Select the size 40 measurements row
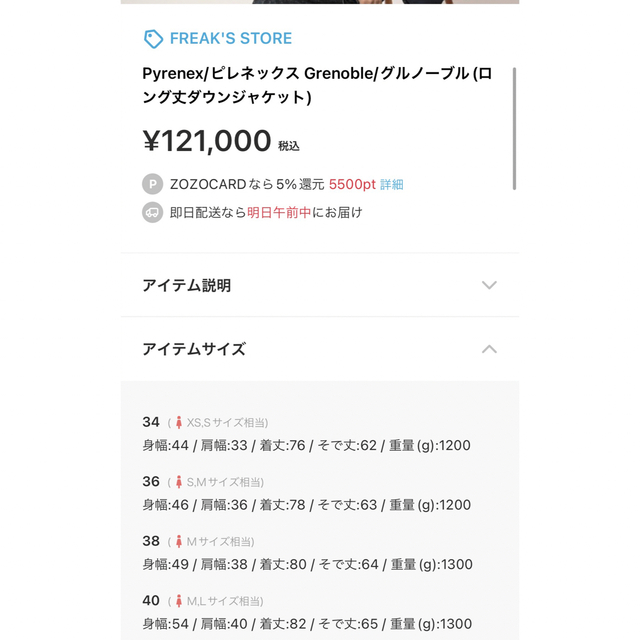The height and width of the screenshot is (640, 640). pyautogui.click(x=307, y=624)
